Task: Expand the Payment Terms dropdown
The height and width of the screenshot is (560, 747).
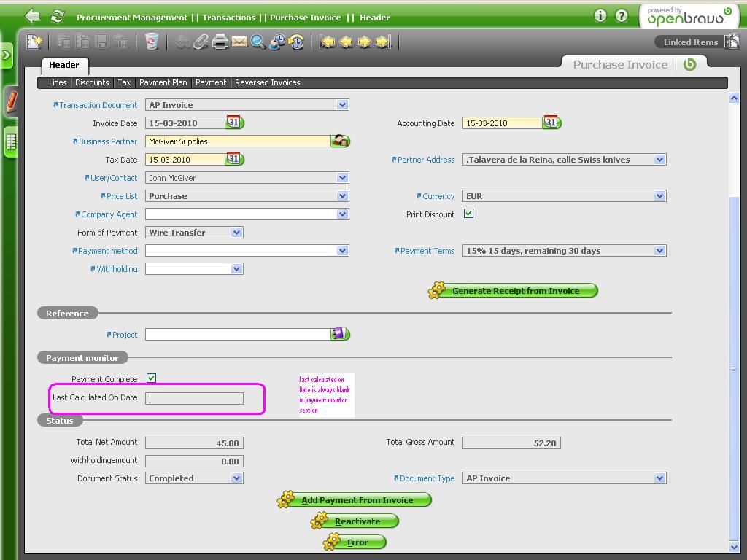Action: pyautogui.click(x=659, y=251)
